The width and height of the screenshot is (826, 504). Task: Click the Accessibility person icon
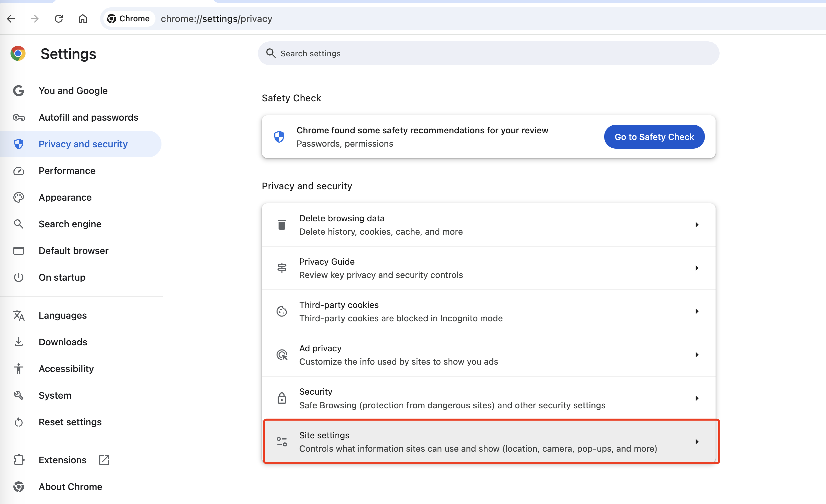[19, 369]
